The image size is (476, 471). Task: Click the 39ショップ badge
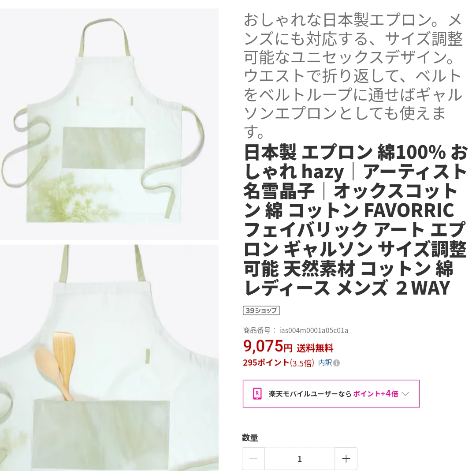point(261,310)
